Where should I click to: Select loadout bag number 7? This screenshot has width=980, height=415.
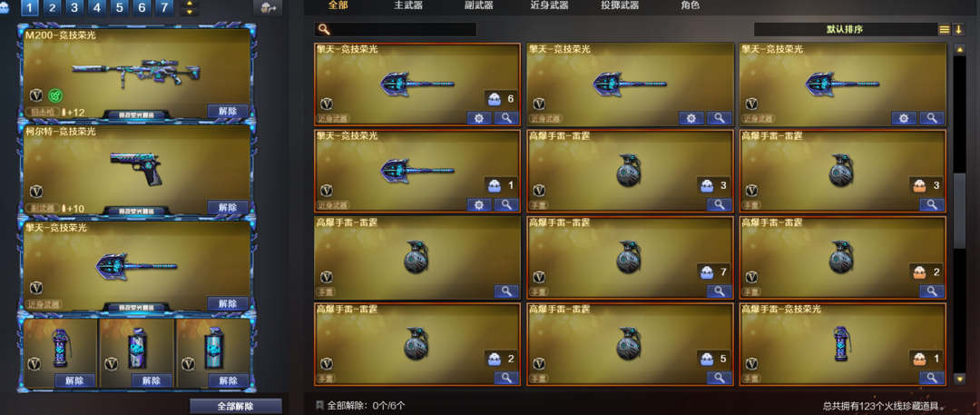(164, 8)
